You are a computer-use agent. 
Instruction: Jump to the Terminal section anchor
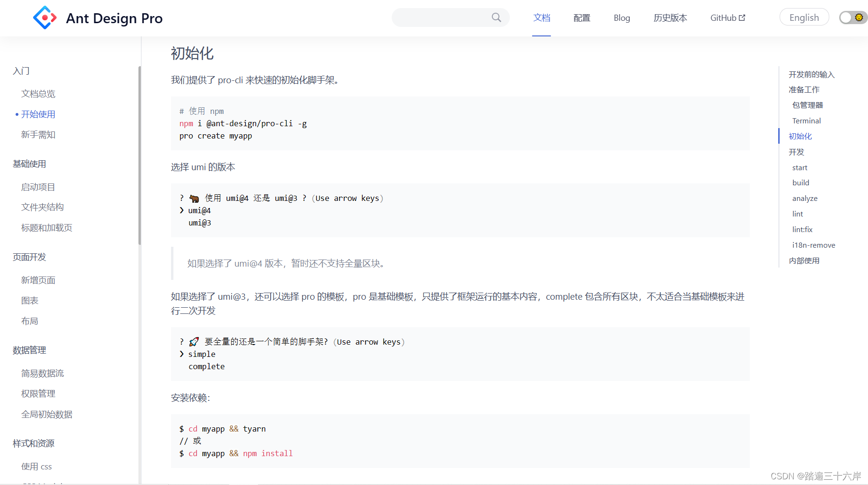806,121
